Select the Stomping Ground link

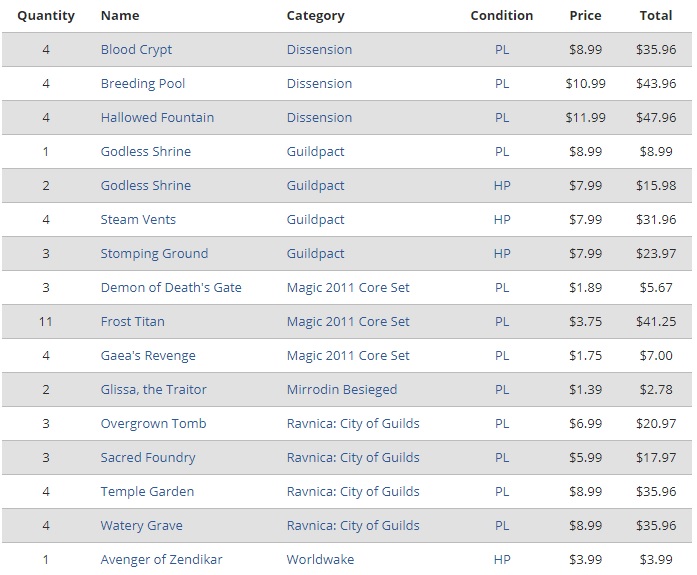point(154,254)
